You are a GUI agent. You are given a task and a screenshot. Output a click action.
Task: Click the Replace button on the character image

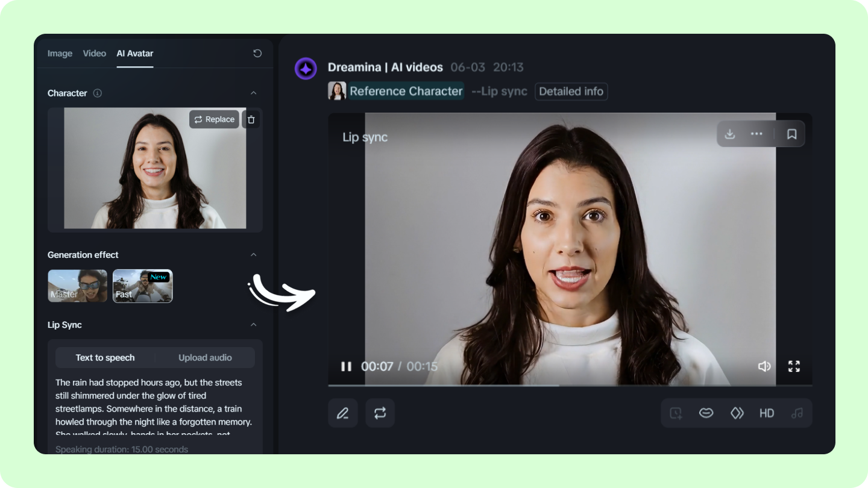pyautogui.click(x=214, y=119)
